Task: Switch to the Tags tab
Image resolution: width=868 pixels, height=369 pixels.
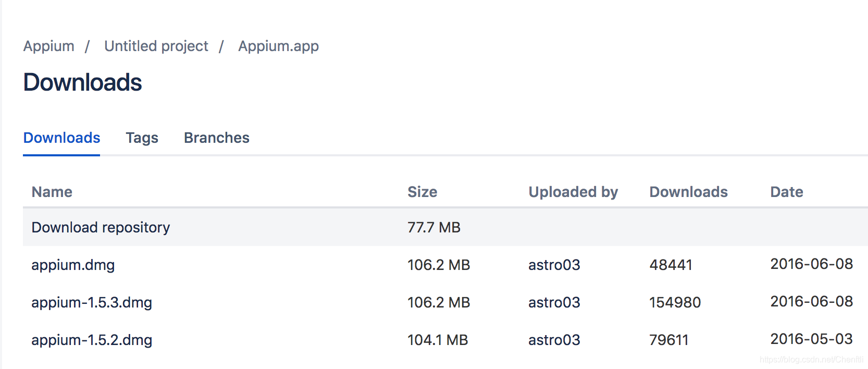Action: [x=142, y=138]
